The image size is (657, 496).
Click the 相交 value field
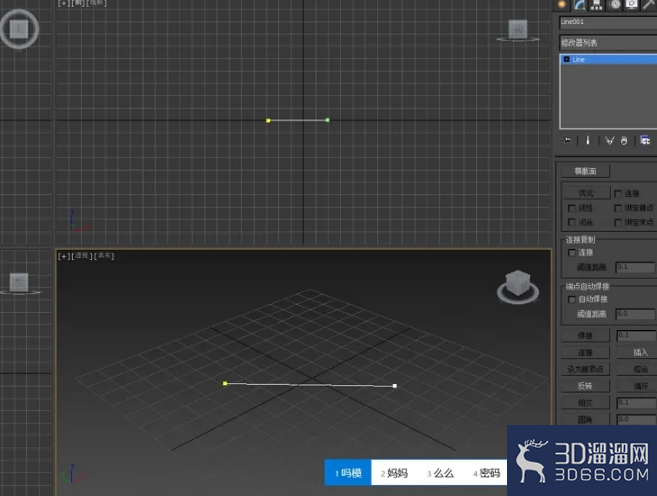[636, 403]
